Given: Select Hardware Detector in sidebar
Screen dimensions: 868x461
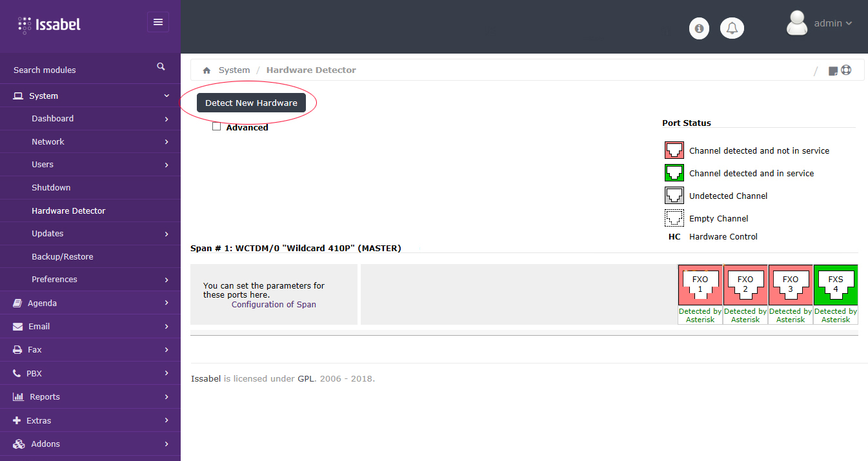Looking at the screenshot, I should [68, 210].
